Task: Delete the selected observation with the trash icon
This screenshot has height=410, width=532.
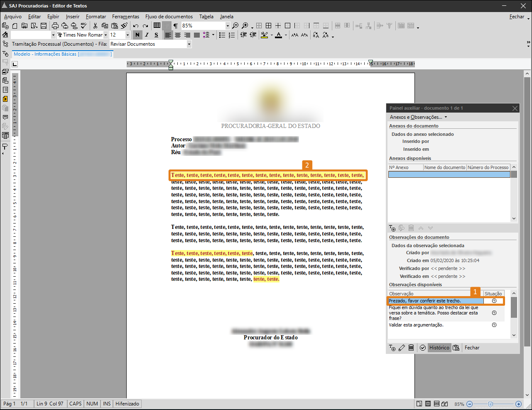Action: (x=411, y=348)
